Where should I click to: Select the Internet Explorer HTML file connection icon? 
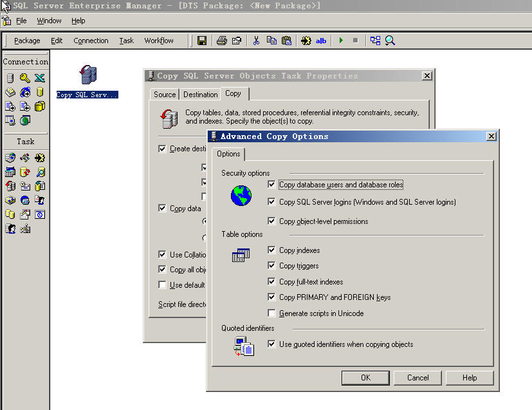point(25,92)
